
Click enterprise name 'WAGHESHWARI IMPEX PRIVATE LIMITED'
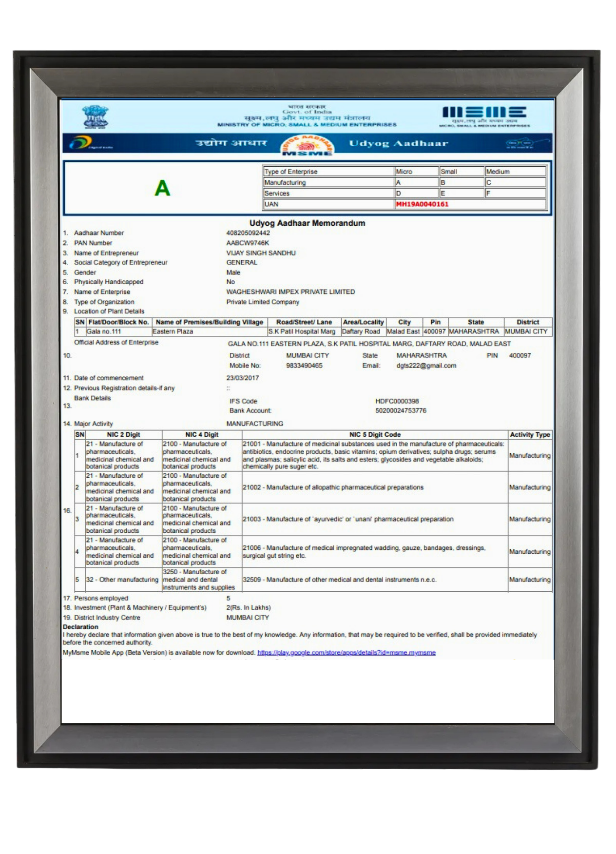290,292
